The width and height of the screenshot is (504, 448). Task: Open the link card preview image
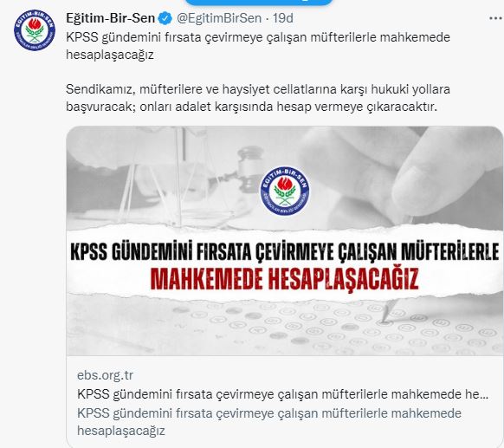(x=285, y=241)
